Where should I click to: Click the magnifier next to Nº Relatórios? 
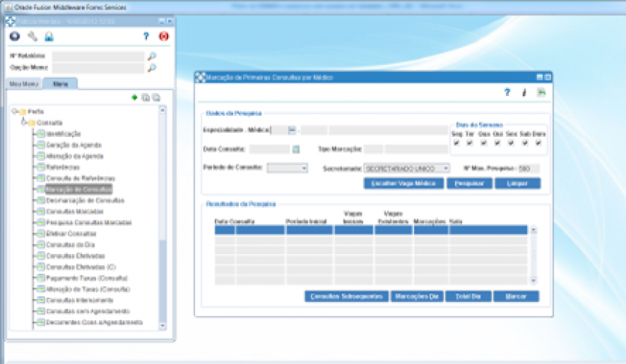pyautogui.click(x=152, y=55)
